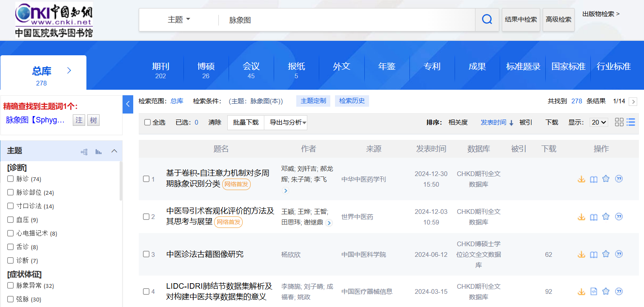
Task: Open the 出版物检索 link
Action: (x=601, y=14)
